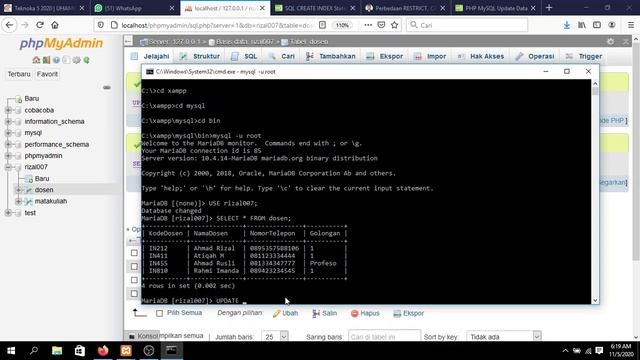Open phpMyAdmin page settings gear icon
Image resolution: width=640 pixels, height=360 pixels.
pyautogui.click(x=610, y=42)
